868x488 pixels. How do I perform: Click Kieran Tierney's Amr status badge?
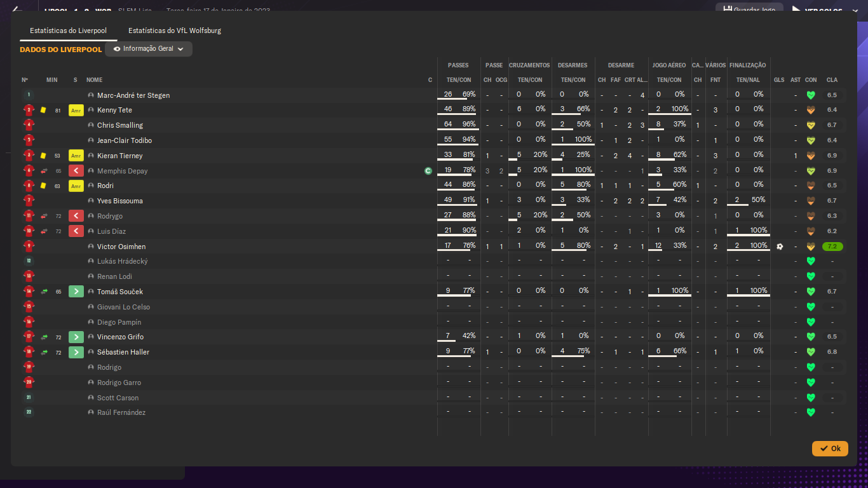[76, 156]
